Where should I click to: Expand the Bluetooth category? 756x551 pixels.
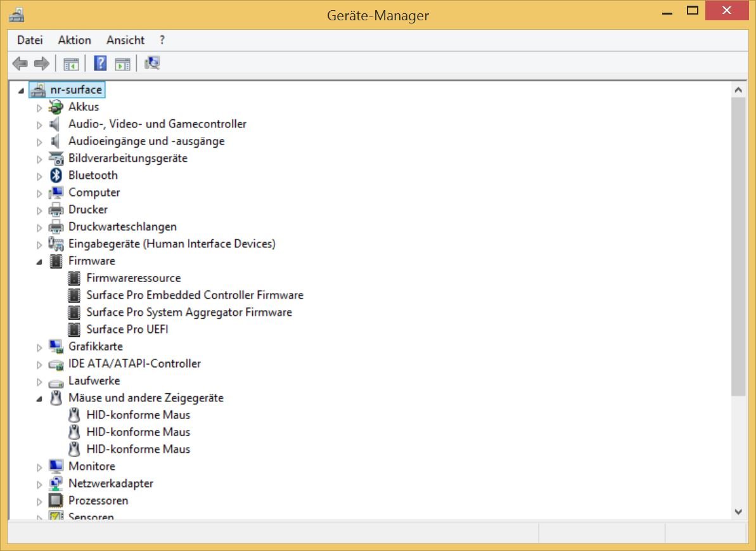pos(39,176)
